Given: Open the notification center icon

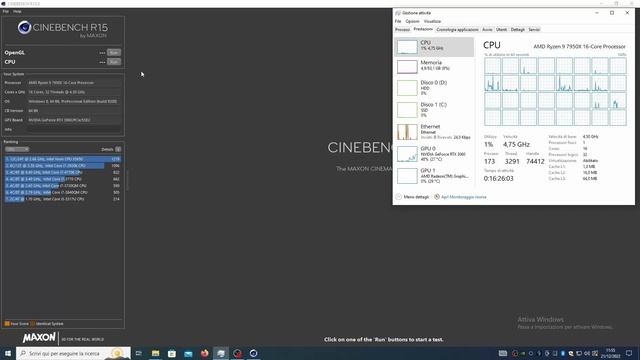Looking at the screenshot, I should tap(629, 353).
